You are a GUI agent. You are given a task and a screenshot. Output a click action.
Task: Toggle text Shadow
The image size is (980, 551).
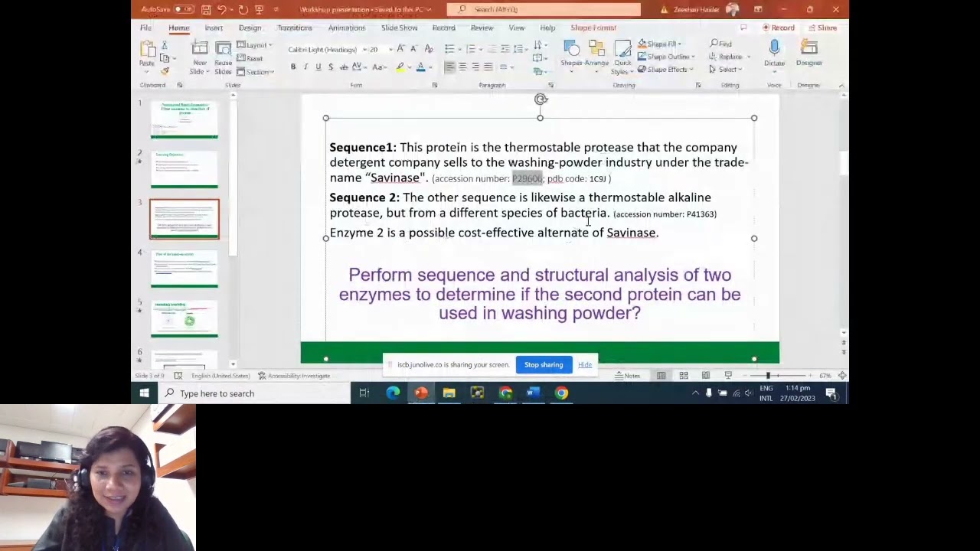[x=331, y=67]
